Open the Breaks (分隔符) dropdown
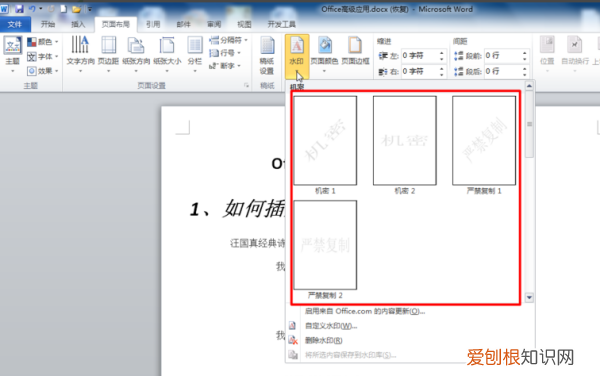The image size is (600, 376). 228,40
